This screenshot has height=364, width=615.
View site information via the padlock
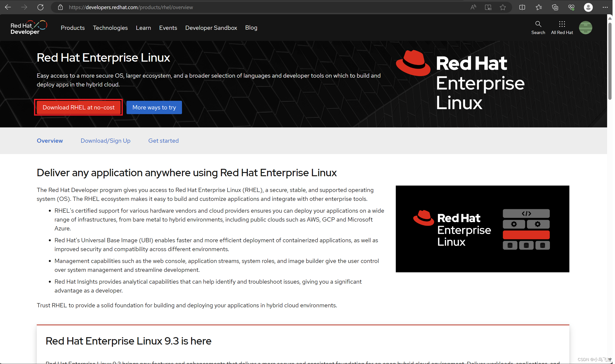tap(60, 7)
